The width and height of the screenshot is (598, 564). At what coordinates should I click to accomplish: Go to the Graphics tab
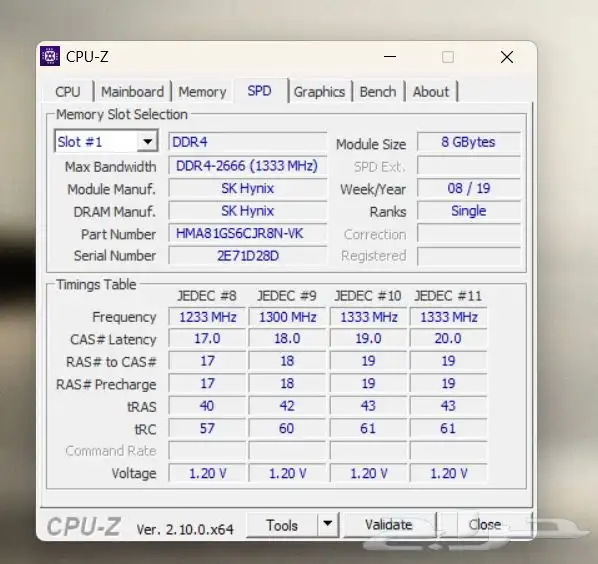click(x=320, y=92)
